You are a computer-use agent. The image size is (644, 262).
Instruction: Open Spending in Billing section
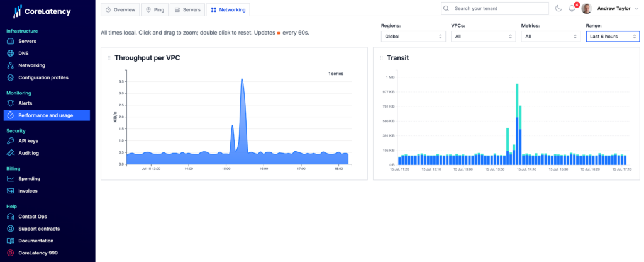[x=29, y=179]
